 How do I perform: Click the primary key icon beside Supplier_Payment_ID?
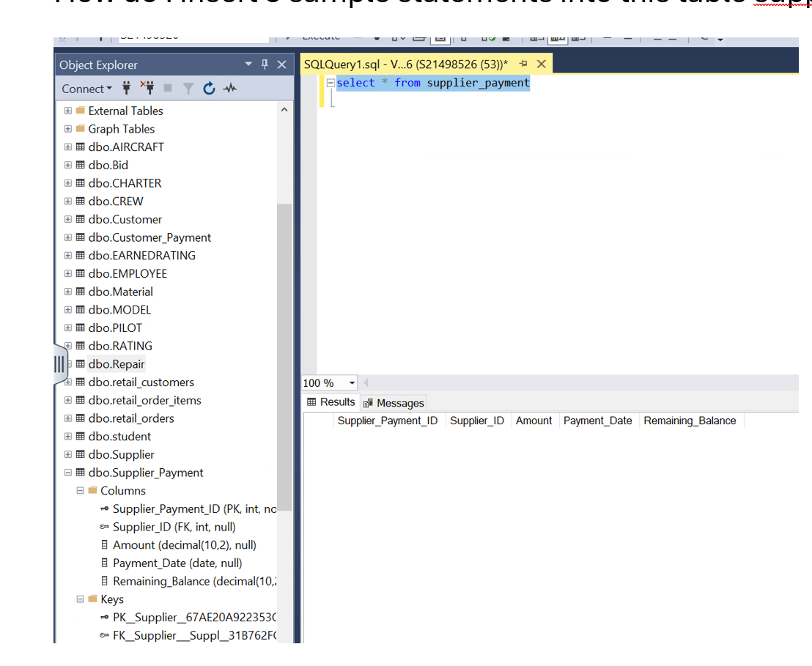tap(105, 508)
